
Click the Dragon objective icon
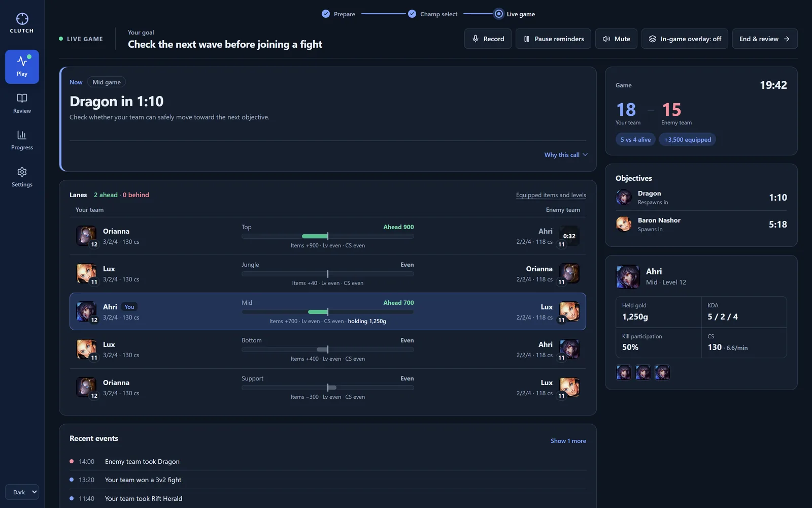[x=624, y=197]
